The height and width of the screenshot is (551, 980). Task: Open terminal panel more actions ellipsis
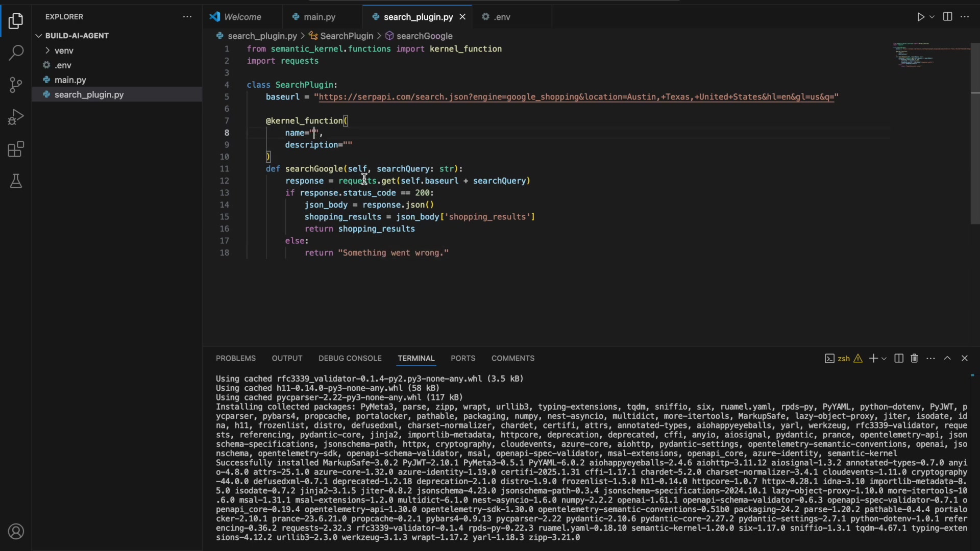[x=930, y=358]
